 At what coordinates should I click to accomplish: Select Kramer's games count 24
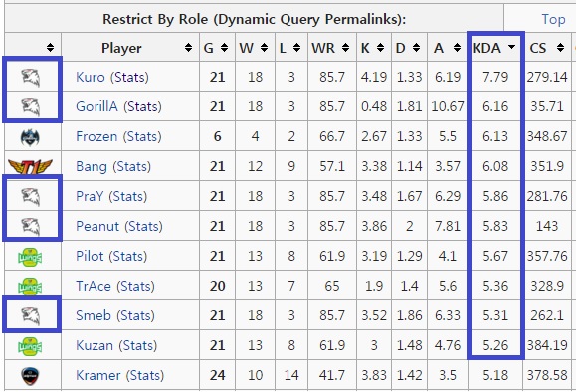(x=217, y=375)
